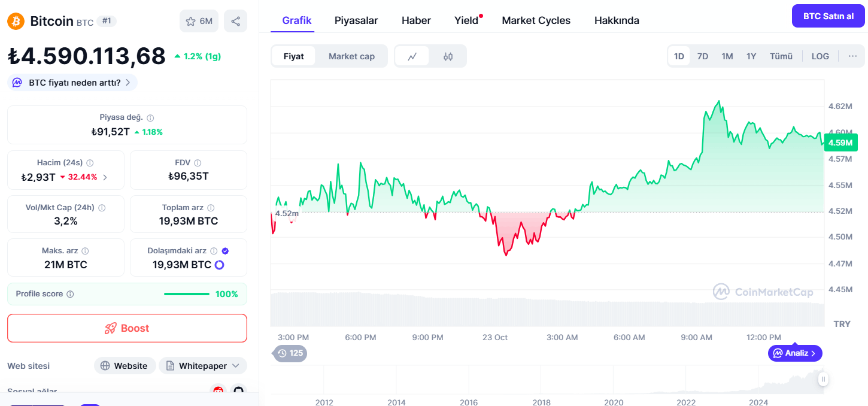
Task: Select the 1D time range
Action: tap(679, 56)
